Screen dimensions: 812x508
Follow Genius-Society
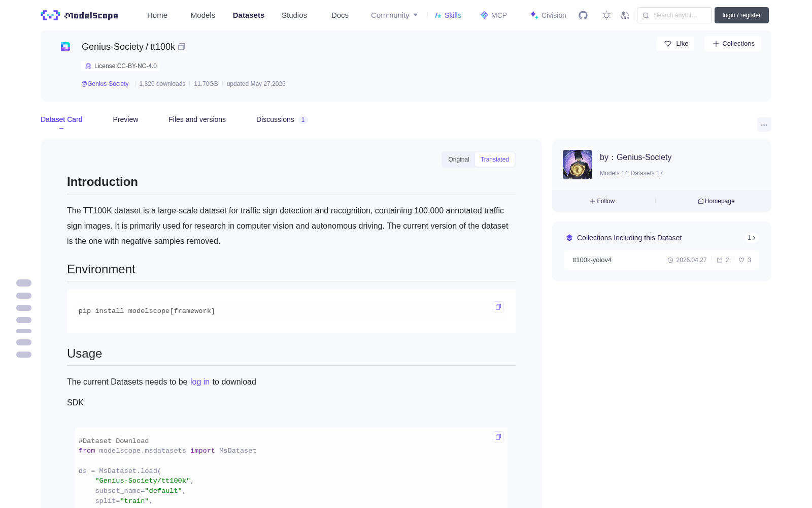point(602,201)
